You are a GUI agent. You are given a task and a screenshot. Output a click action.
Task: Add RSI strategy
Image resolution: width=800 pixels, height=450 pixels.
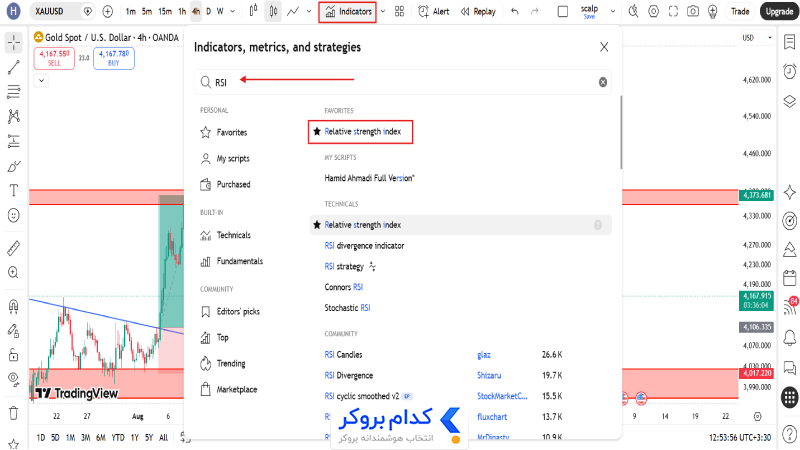[x=344, y=266]
